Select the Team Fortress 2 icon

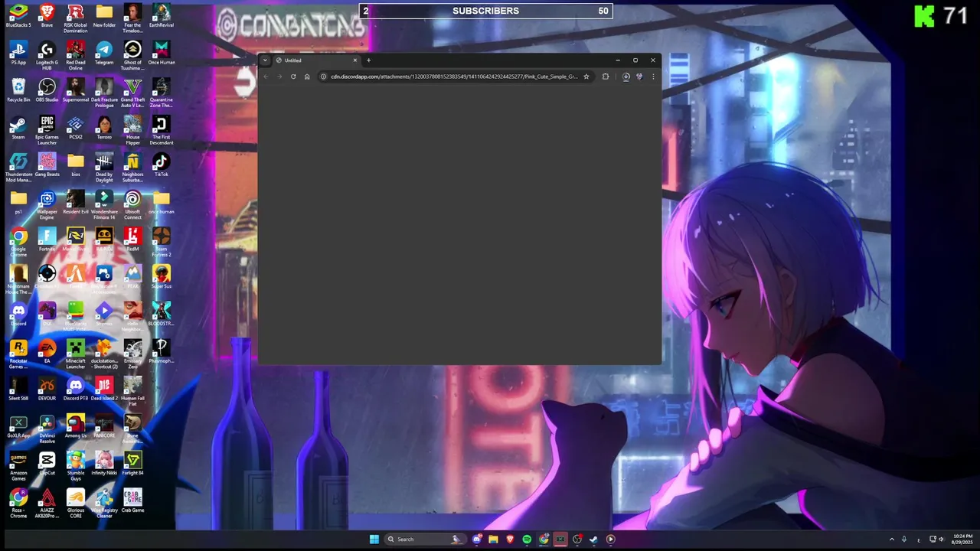coord(161,243)
